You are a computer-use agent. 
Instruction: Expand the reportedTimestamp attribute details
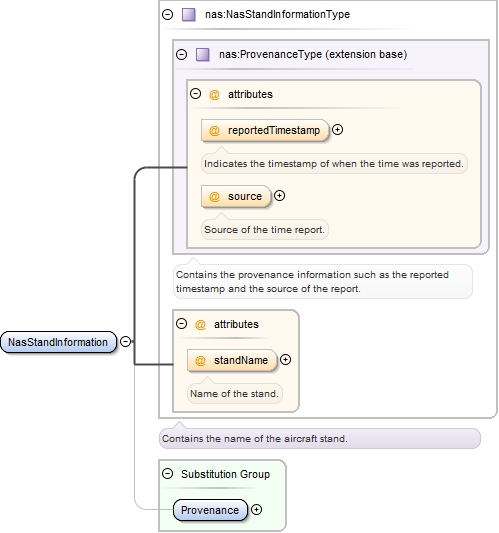click(337, 130)
